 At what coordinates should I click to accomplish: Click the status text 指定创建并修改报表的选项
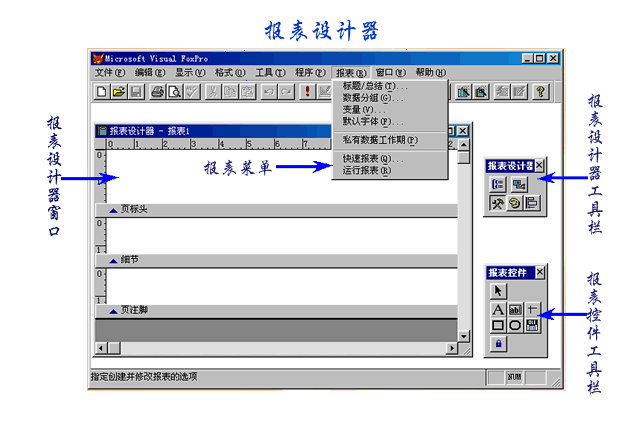144,377
